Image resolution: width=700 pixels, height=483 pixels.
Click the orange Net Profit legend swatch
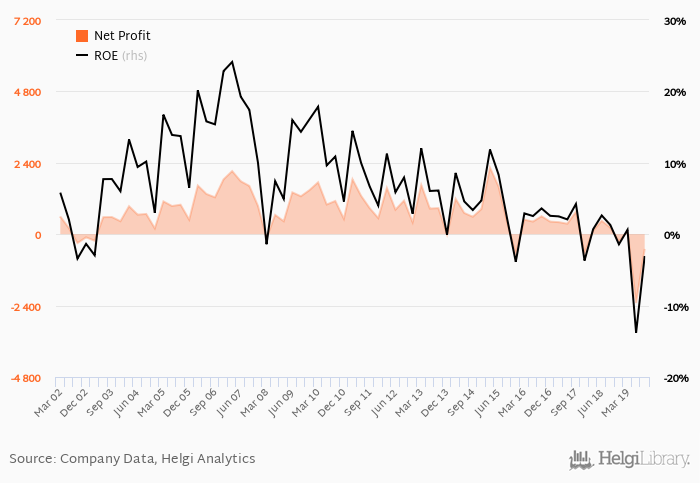tap(82, 36)
